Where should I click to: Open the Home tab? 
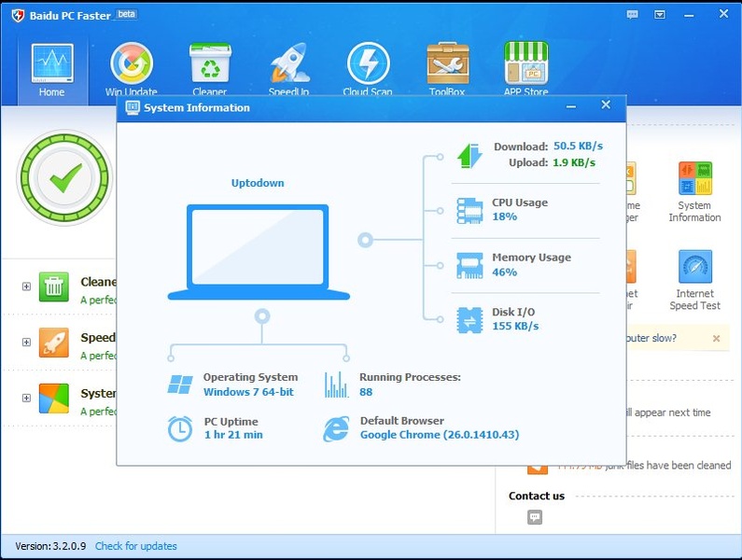[51, 69]
